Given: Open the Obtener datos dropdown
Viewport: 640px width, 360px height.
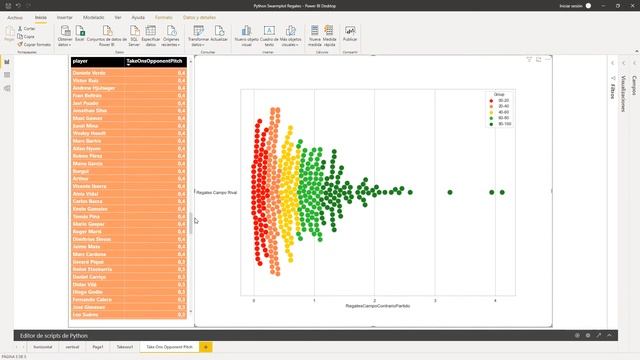Looking at the screenshot, I should [65, 36].
